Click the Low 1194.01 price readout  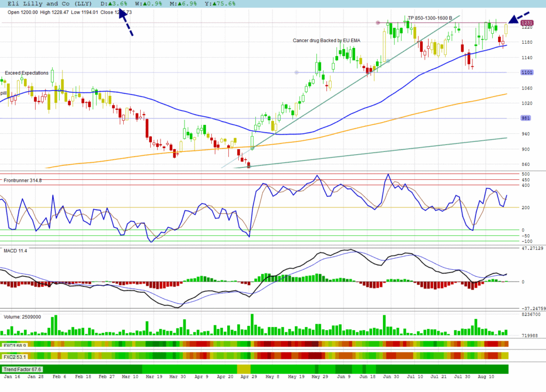pyautogui.click(x=85, y=12)
